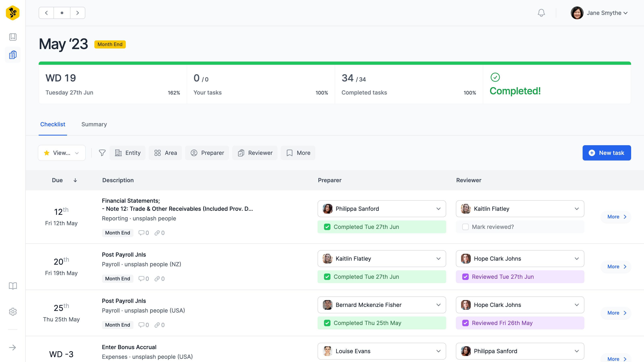Uncheck Completed Thu 25th May checkbox
This screenshot has width=644, height=362.
coord(327,323)
